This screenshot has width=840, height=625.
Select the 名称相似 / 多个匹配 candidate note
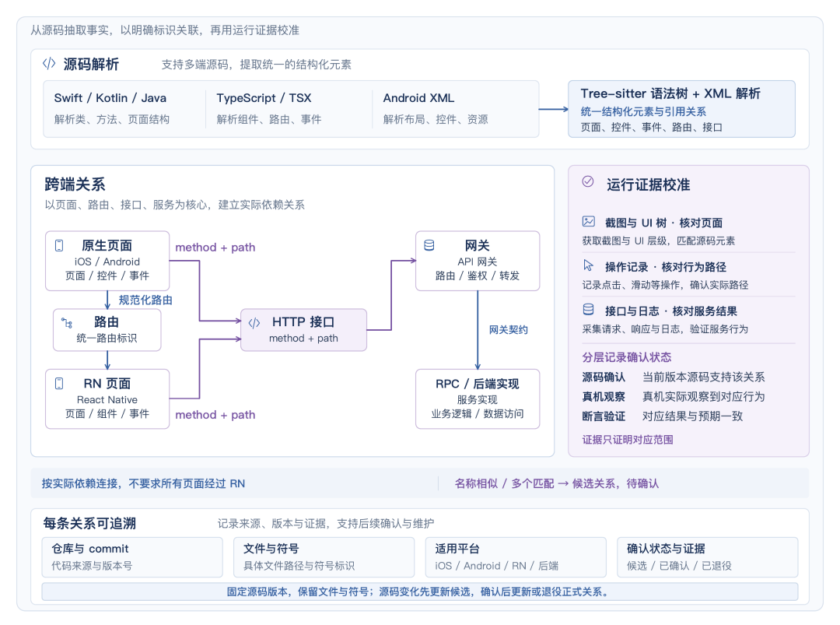point(557,483)
